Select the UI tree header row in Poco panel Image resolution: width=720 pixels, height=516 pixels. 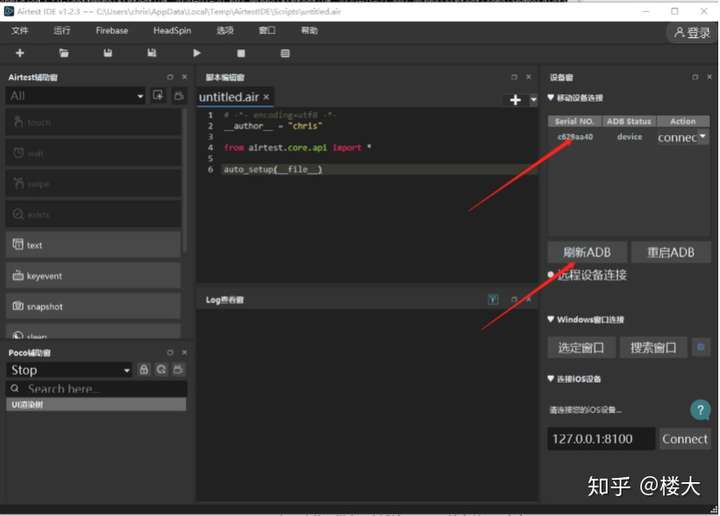(x=96, y=404)
